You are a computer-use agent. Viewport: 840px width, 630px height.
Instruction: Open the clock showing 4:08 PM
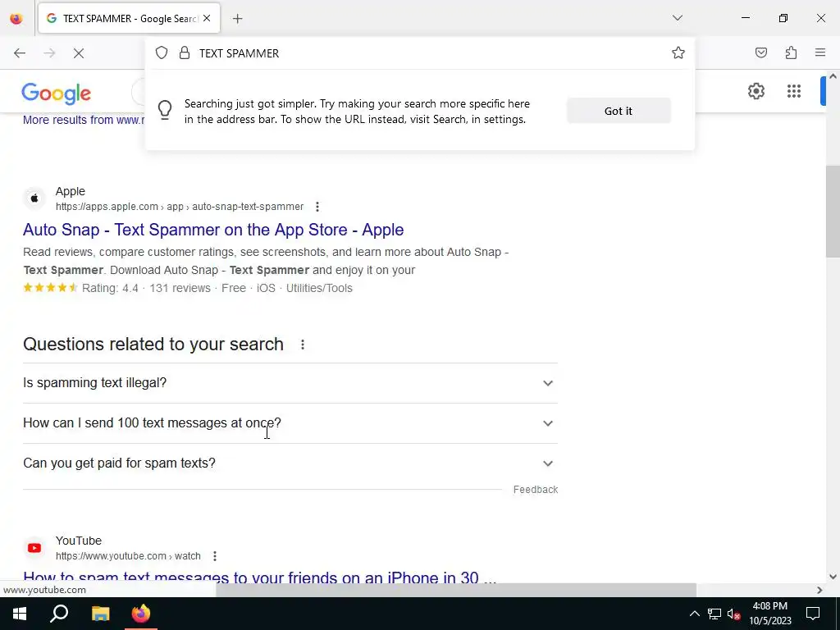pos(769,614)
